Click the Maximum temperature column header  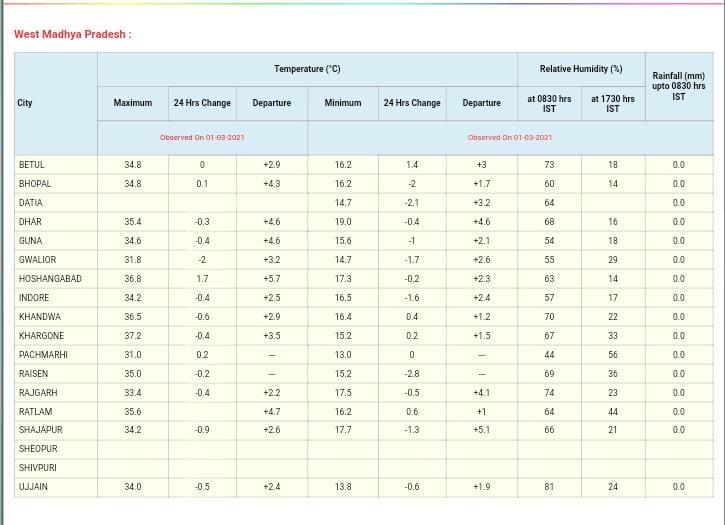pyautogui.click(x=132, y=103)
